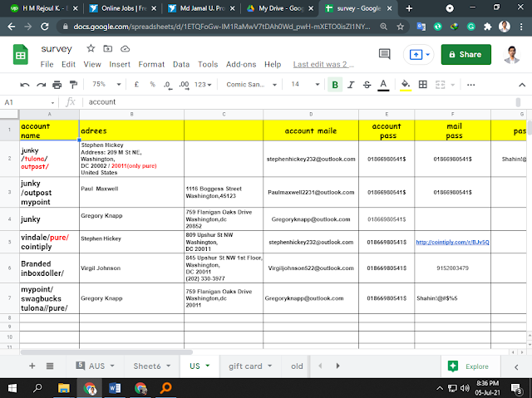Open US sheet tab dropdown arrow

[x=208, y=366]
